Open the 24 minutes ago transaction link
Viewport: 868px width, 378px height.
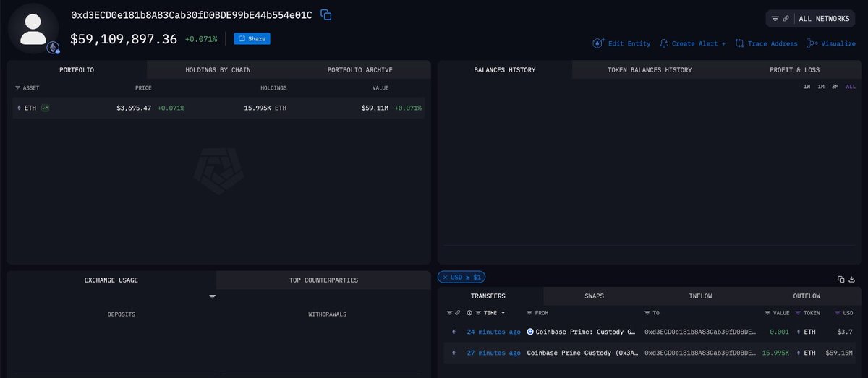[x=493, y=332]
